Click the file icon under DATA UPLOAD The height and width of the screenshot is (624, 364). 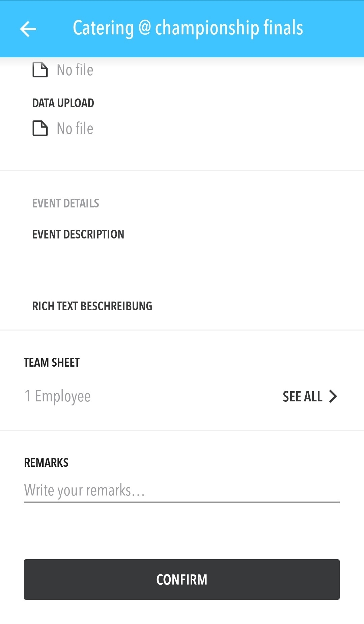[x=40, y=128]
